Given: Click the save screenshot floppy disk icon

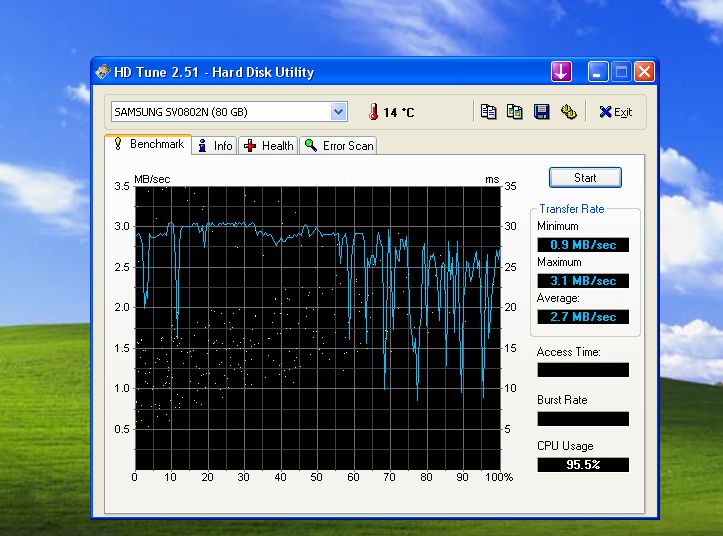Looking at the screenshot, I should 541,112.
